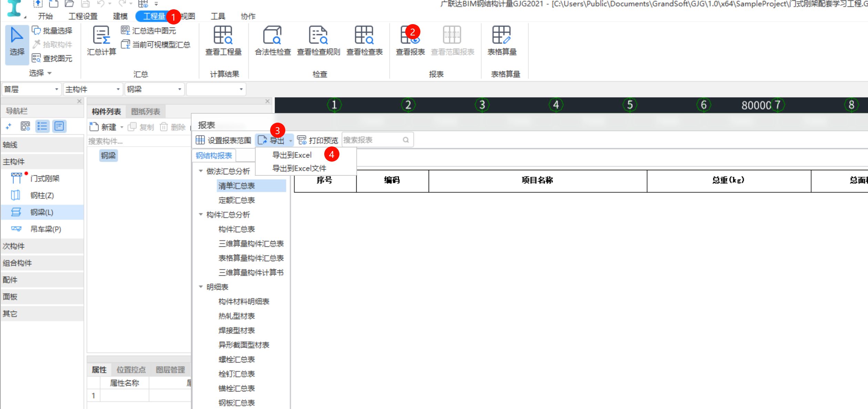Click the plus icon in navigation bar toolbar

(9, 126)
